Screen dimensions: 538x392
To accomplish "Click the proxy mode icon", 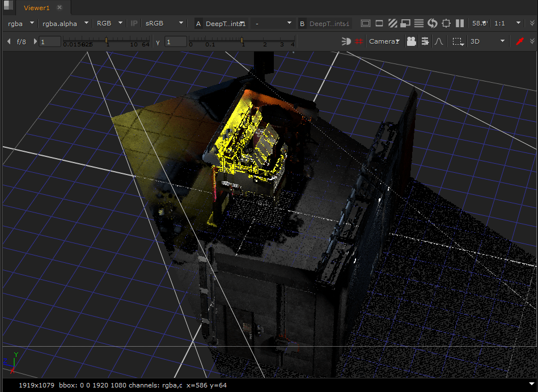I will pyautogui.click(x=405, y=23).
